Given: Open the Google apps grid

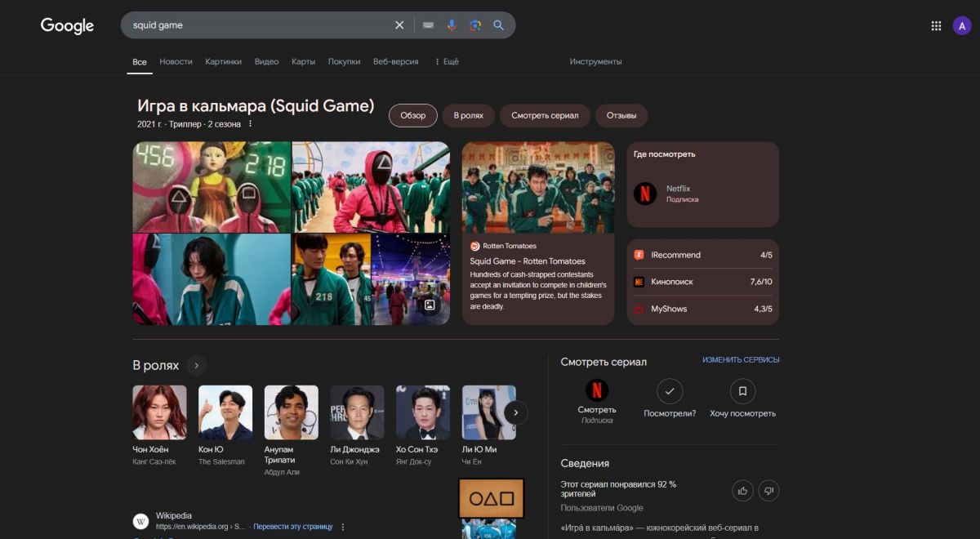Looking at the screenshot, I should pyautogui.click(x=936, y=25).
